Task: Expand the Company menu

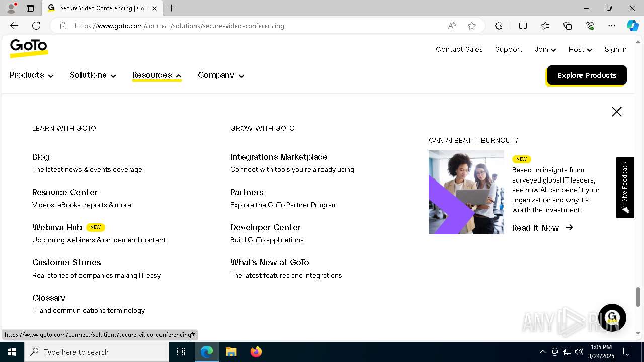Action: (221, 75)
